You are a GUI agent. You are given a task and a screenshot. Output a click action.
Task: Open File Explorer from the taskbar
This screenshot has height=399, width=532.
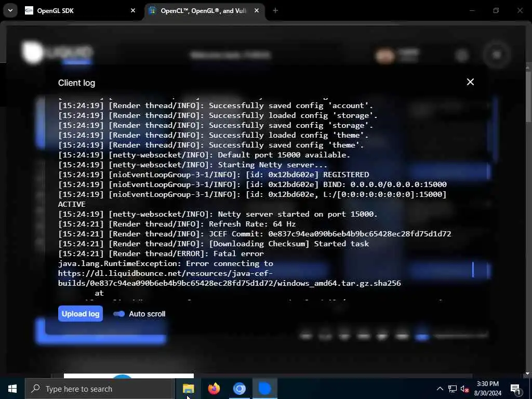coord(188,389)
